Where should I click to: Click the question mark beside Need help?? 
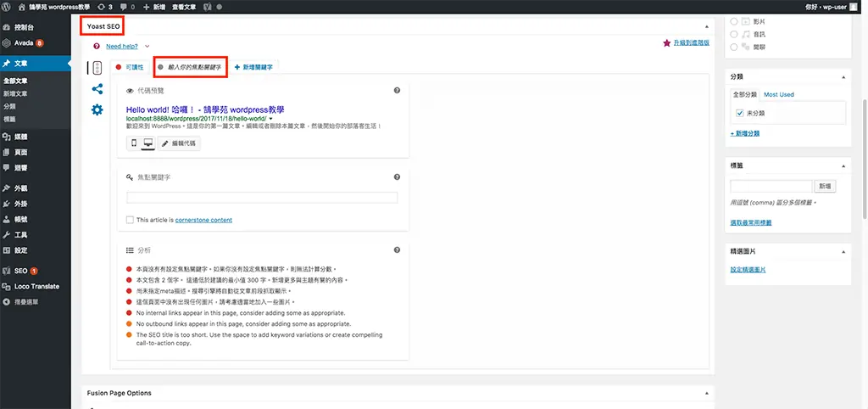tap(97, 46)
